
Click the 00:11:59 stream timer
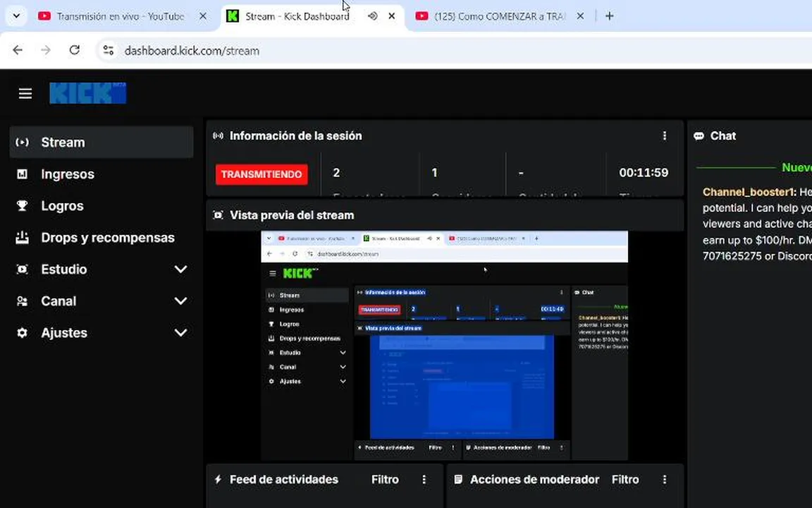pos(644,173)
